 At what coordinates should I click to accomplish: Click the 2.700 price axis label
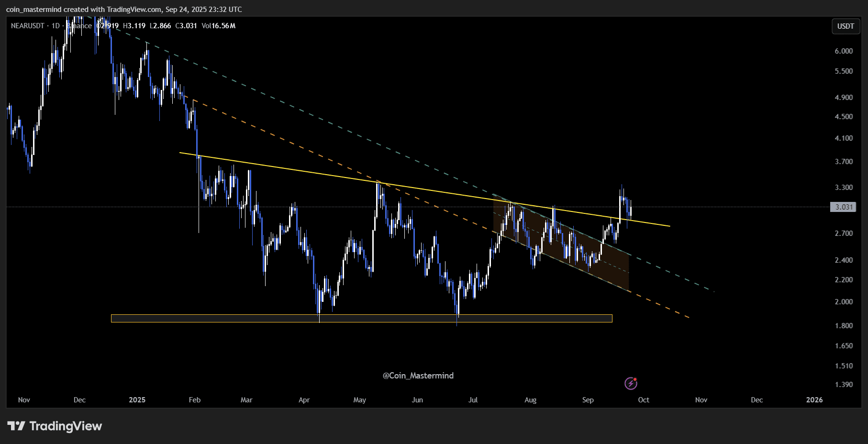point(844,233)
